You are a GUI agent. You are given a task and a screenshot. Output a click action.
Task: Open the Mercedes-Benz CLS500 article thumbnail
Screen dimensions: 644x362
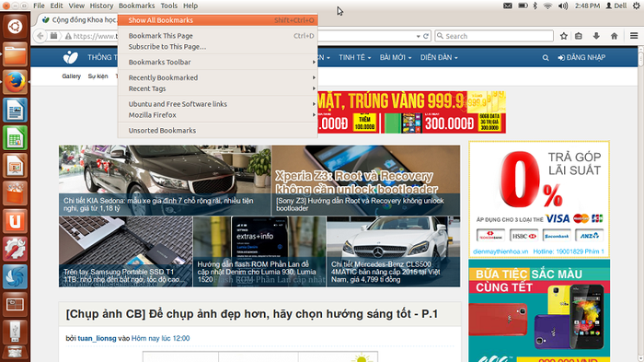(x=394, y=251)
